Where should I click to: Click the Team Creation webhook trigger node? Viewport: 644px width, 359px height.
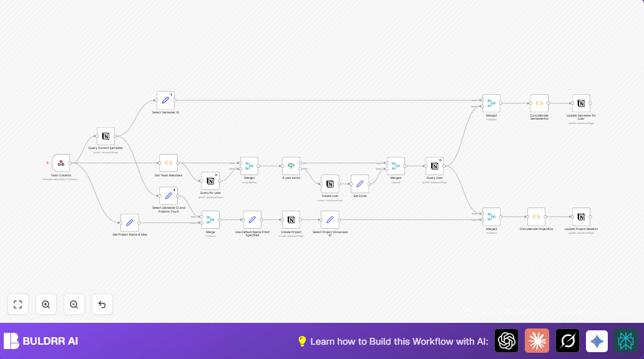coord(61,163)
